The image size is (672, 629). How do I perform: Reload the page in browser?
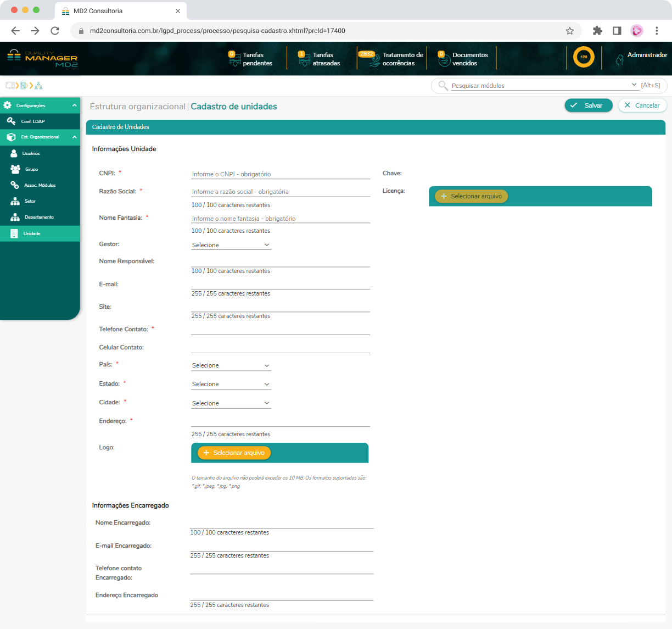pos(55,31)
